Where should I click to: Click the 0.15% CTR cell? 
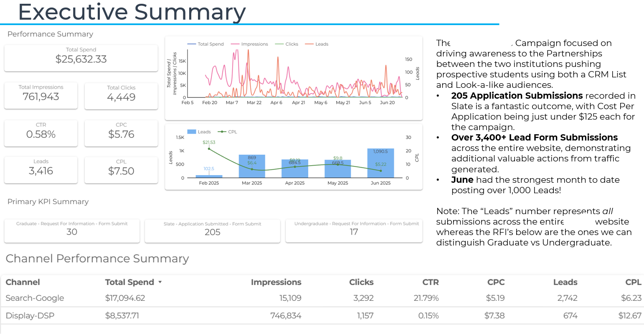click(428, 316)
